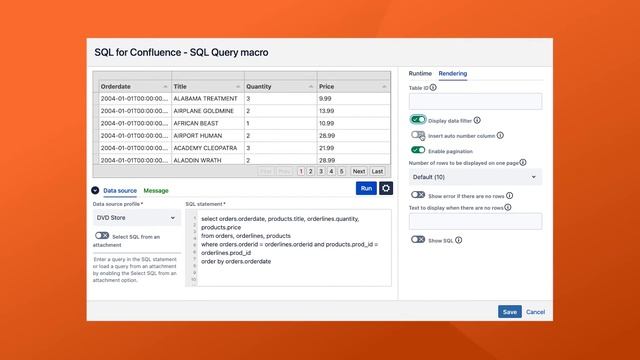Open the Data source profile DVD Store dropdown
This screenshot has width=640, height=360.
point(136,218)
